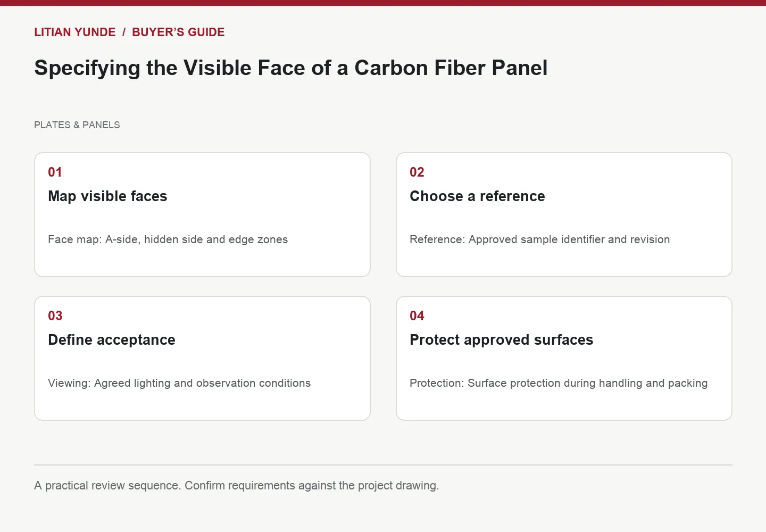Image resolution: width=766 pixels, height=532 pixels.
Task: Select the Surface protection description text
Action: click(x=559, y=383)
